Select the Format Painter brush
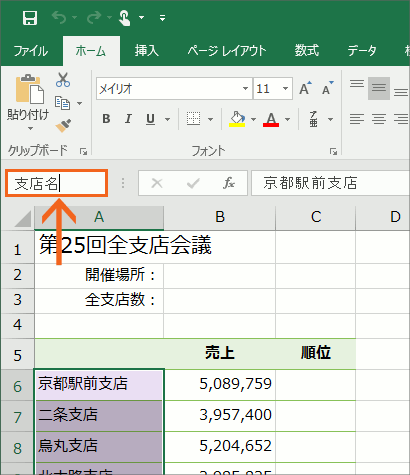 click(x=63, y=125)
